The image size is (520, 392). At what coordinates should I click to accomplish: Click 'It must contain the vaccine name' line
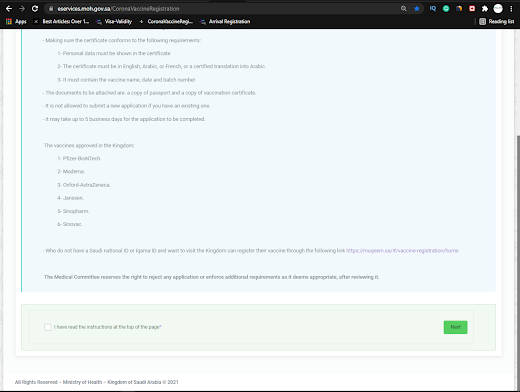pos(126,80)
